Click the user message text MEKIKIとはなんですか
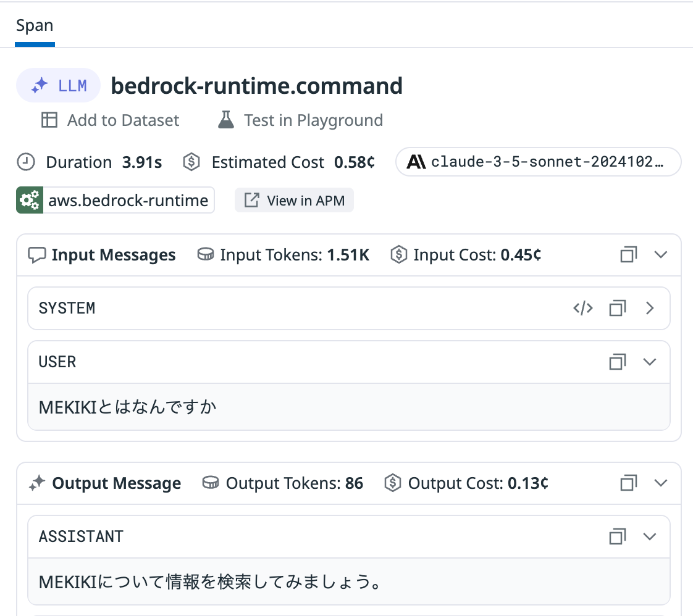Image resolution: width=693 pixels, height=616 pixels. coord(128,407)
